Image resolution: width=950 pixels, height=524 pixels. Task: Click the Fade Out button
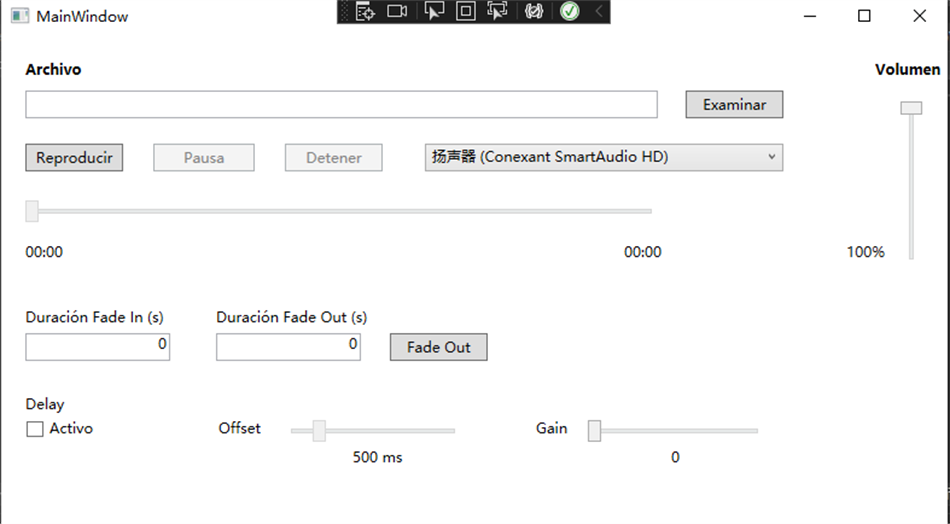[438, 347]
